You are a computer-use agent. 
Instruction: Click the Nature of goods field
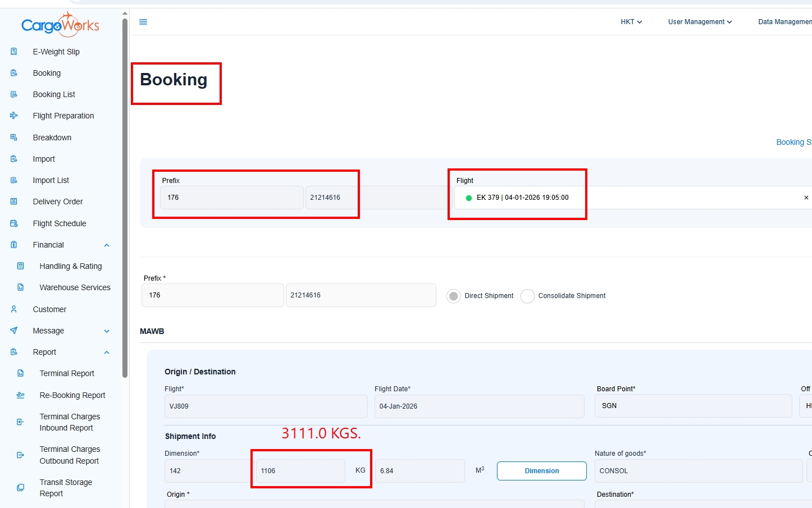(698, 471)
